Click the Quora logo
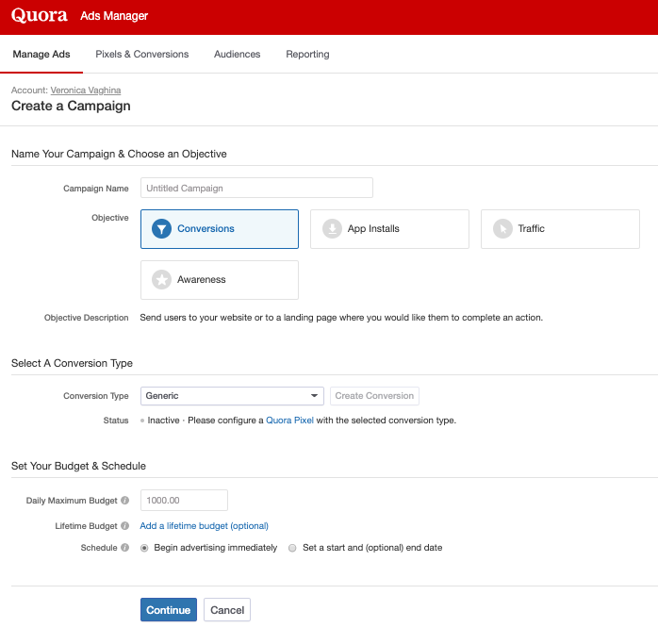 click(x=39, y=15)
